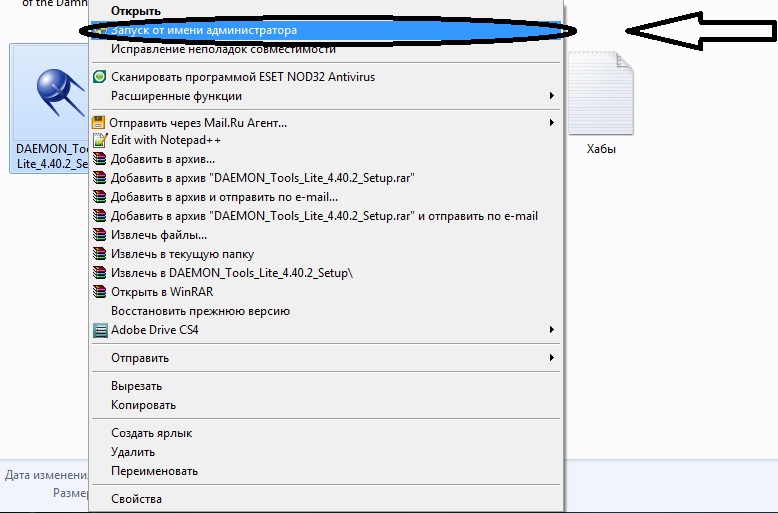This screenshot has width=778, height=513.
Task: Click WinRAR icon next to Извлечь файлы...
Action: coord(100,235)
